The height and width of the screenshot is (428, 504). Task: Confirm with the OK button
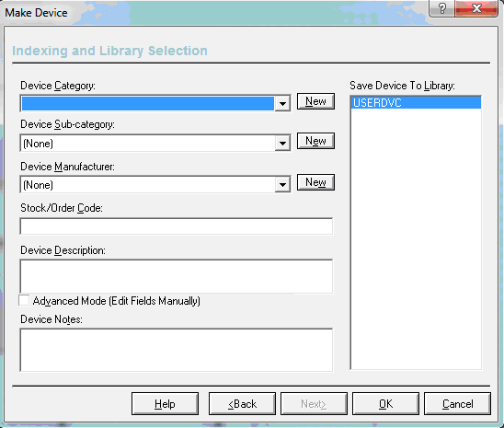(x=385, y=403)
